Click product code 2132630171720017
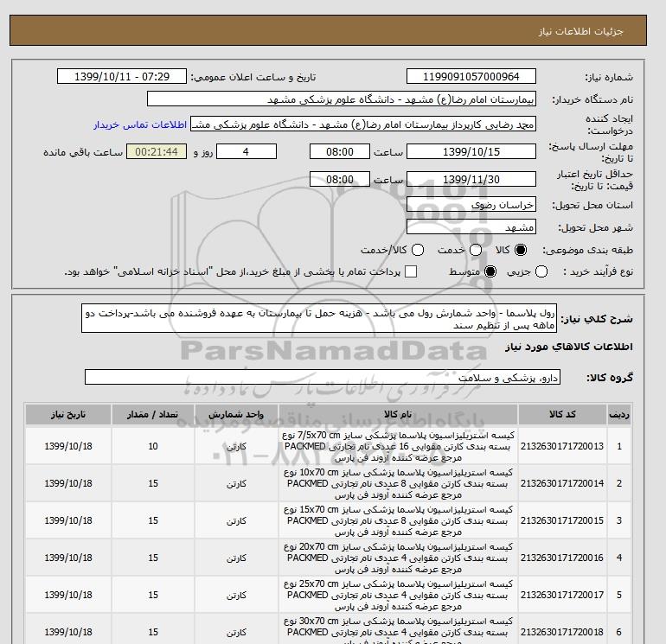The width and height of the screenshot is (666, 644). pyautogui.click(x=562, y=595)
